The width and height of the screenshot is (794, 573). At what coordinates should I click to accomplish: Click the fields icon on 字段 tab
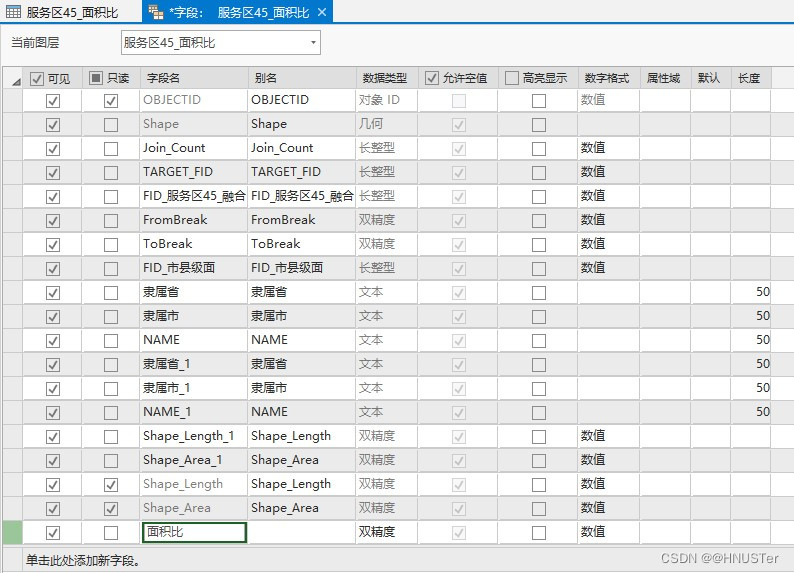[155, 12]
